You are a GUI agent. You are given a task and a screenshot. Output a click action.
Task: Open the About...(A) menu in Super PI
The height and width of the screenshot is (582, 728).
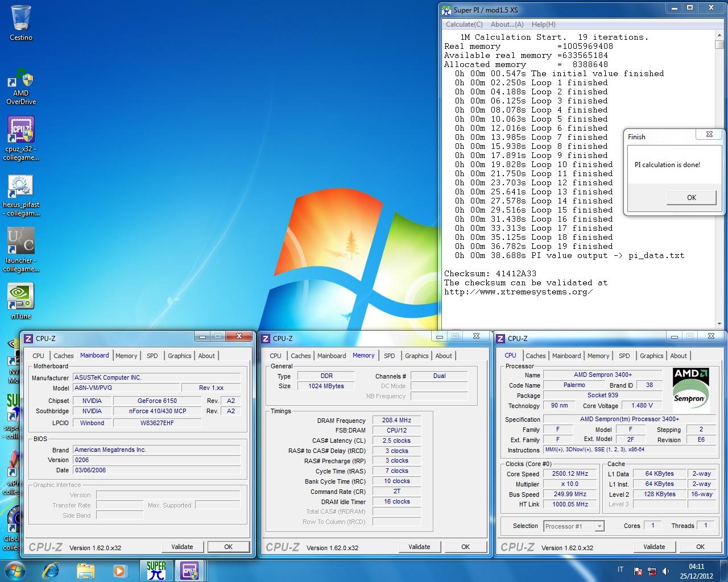click(507, 24)
